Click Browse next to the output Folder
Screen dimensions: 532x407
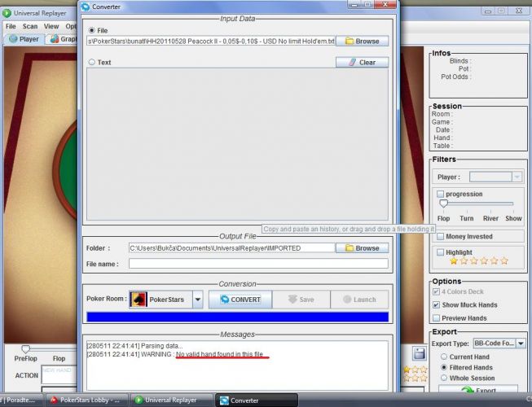tap(362, 248)
